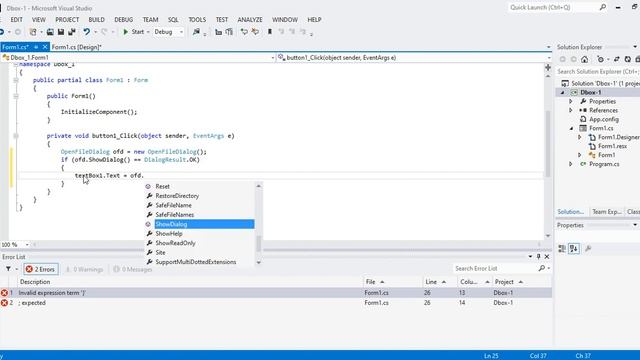Open the Start button dropdown arrow
640x360 pixels.
(148, 32)
